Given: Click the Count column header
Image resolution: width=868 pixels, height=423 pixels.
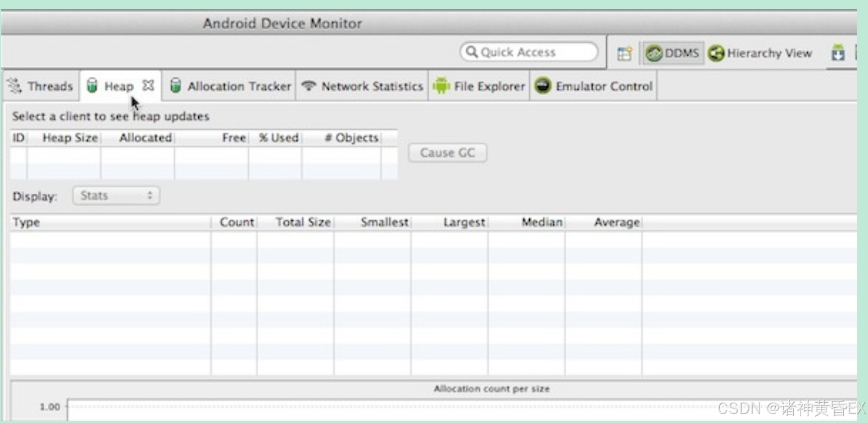Looking at the screenshot, I should tap(234, 222).
